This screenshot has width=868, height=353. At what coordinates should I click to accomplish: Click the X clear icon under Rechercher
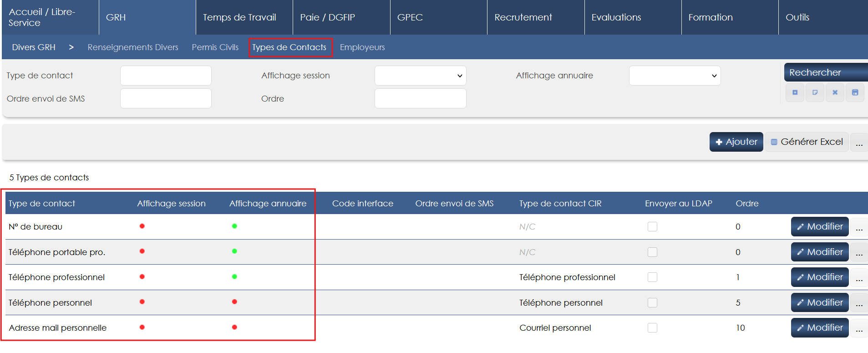(x=835, y=92)
